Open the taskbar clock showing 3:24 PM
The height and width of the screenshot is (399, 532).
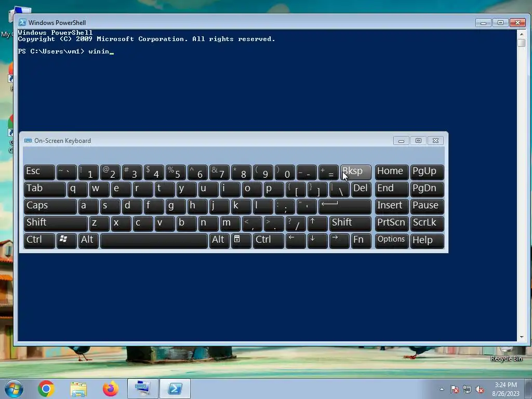click(506, 389)
